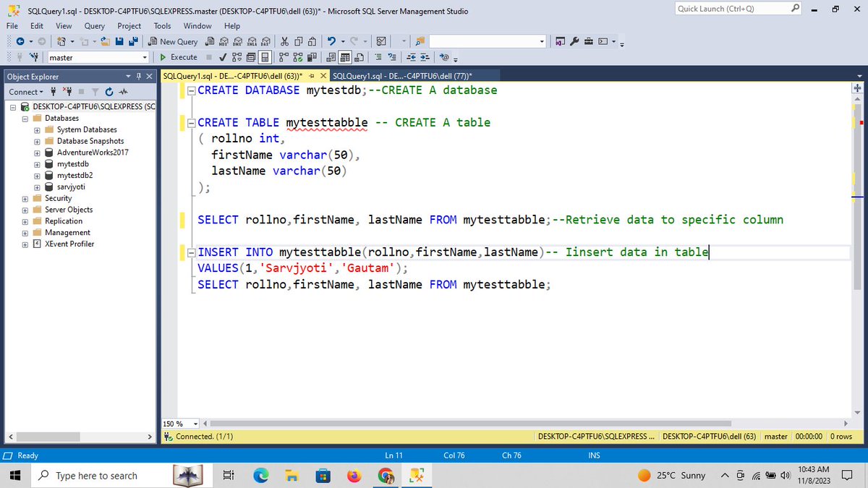Click the MDX query icon
Image resolution: width=868 pixels, height=488 pixels.
[x=224, y=42]
